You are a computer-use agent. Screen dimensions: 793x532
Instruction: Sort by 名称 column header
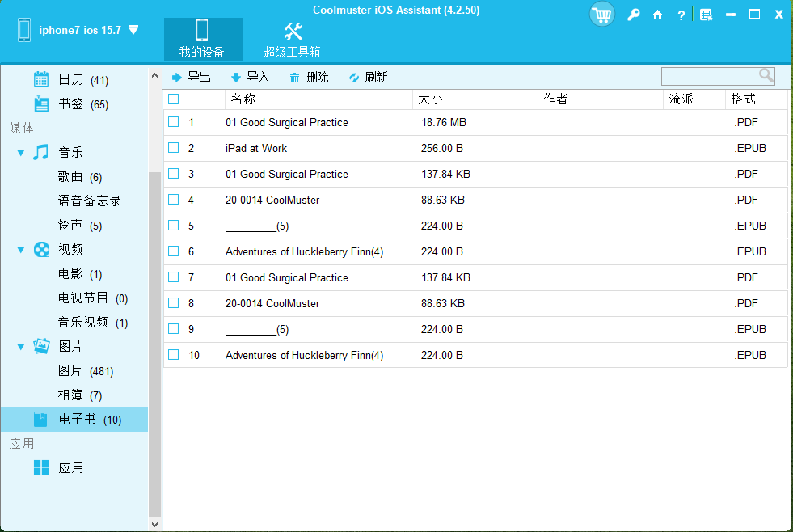[318, 99]
